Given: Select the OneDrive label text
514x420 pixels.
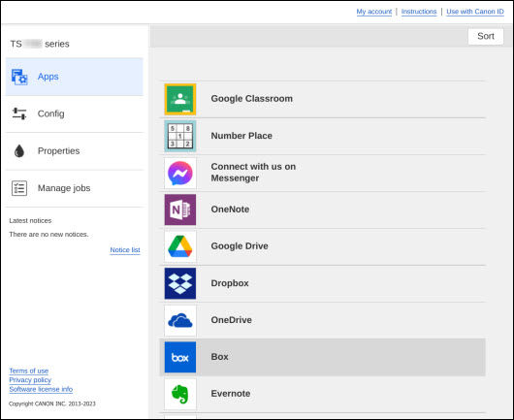Looking at the screenshot, I should 232,320.
